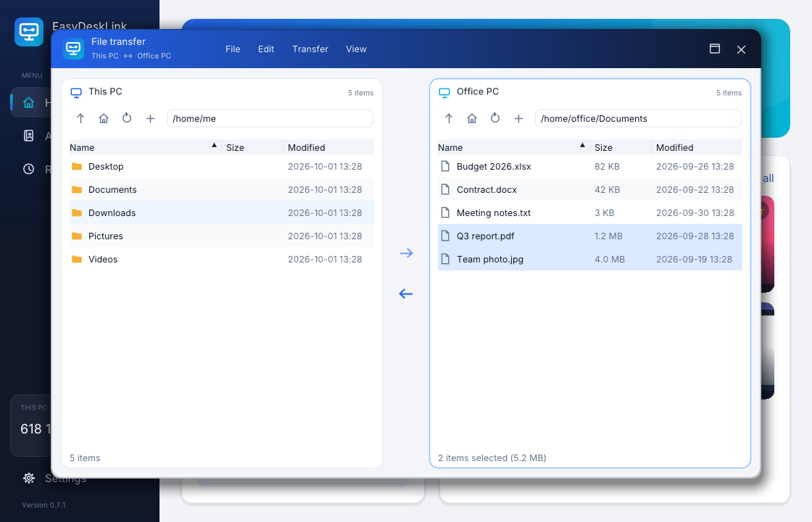Go up one folder in This PC pane
Viewport: 812px width, 522px height.
80,119
